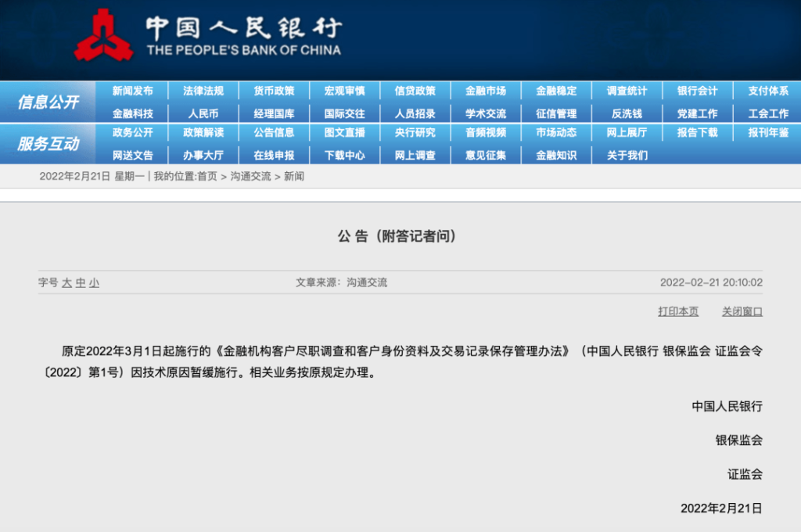Go to the 反洗钱 section
Image resolution: width=801 pixels, height=532 pixels.
[x=627, y=113]
